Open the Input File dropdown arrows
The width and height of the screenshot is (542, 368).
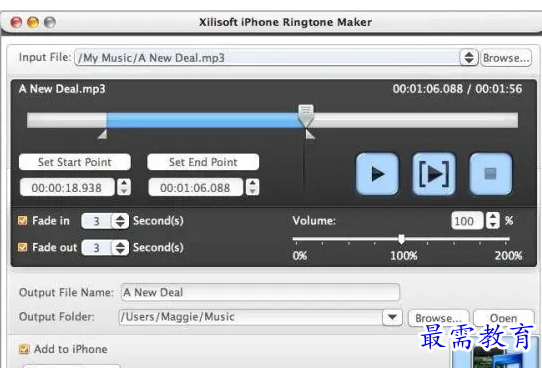469,57
